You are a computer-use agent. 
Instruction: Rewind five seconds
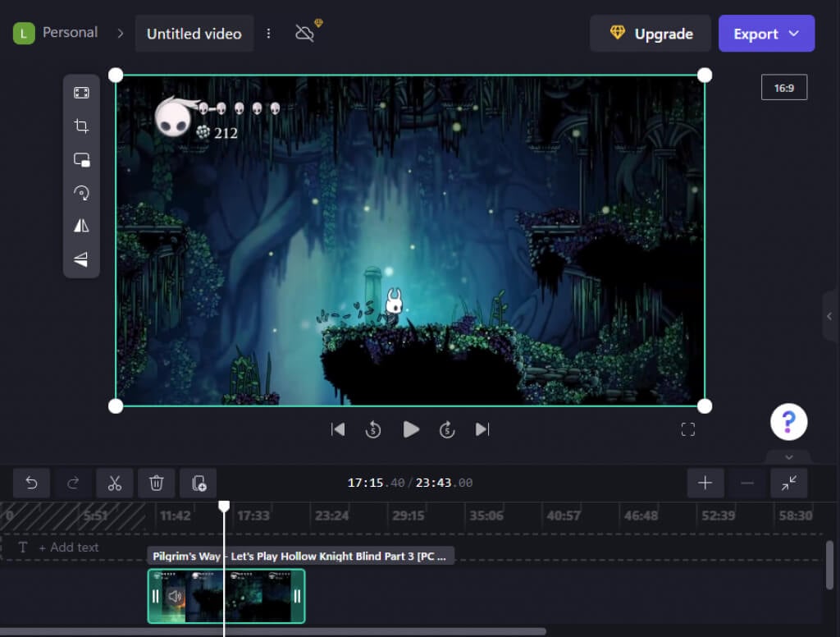(x=373, y=429)
